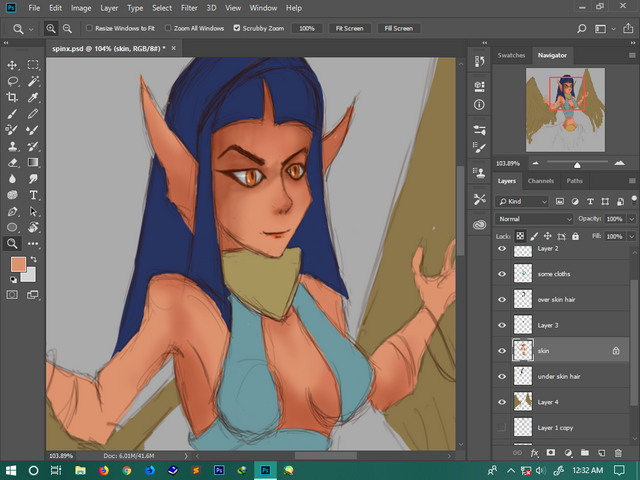The image size is (640, 480).
Task: Switch to the Channels tab
Action: 540,181
